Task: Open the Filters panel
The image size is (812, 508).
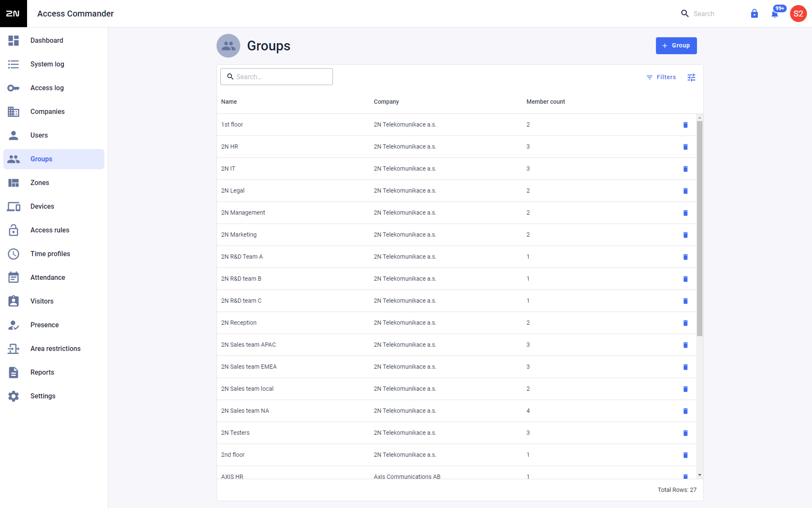Action: click(x=661, y=77)
